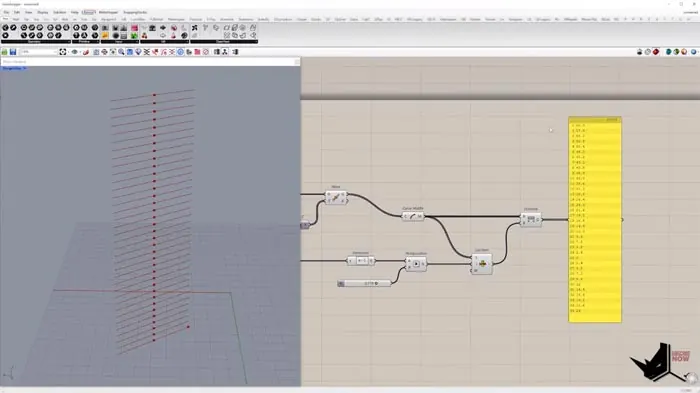This screenshot has height=393, width=700.
Task: Select the component wired into yellow panel
Action: (531, 219)
